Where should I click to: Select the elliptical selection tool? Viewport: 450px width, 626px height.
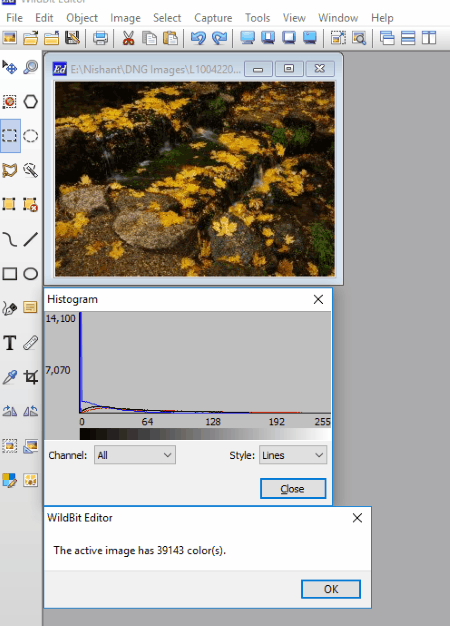tap(31, 136)
